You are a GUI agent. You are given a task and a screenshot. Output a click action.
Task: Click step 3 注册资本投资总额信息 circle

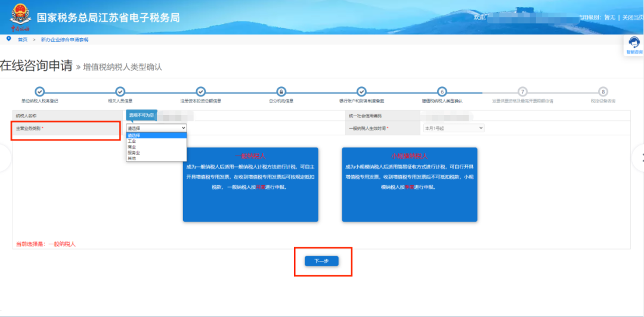201,91
